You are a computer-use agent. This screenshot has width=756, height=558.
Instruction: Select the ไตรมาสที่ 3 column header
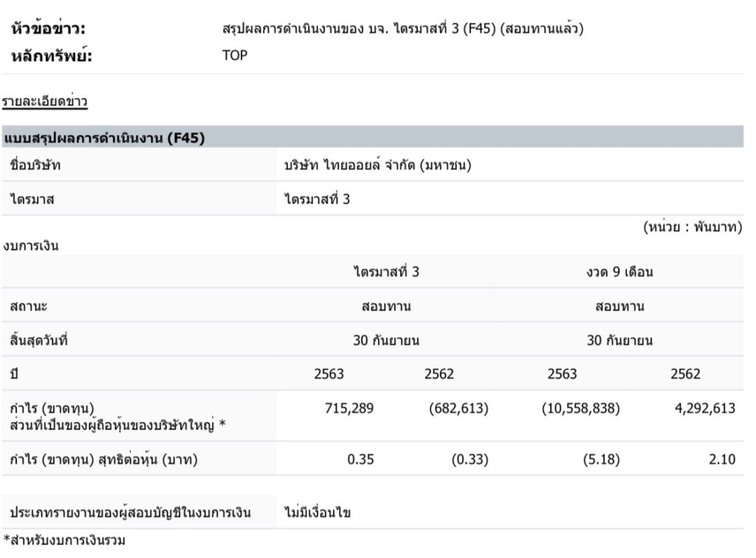pos(386,272)
